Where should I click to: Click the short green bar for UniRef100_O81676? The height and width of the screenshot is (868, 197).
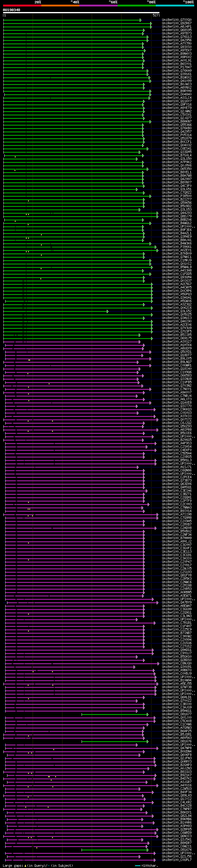tap(115, 741)
